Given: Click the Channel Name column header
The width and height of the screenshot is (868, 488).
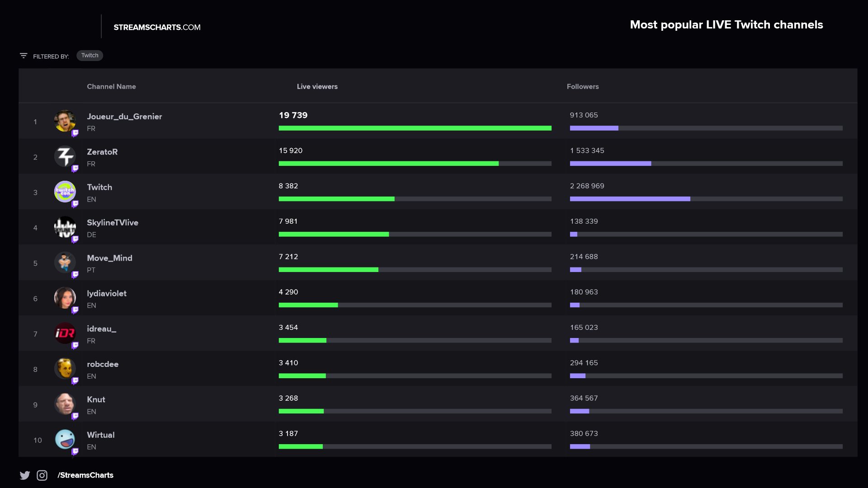Looking at the screenshot, I should [111, 86].
